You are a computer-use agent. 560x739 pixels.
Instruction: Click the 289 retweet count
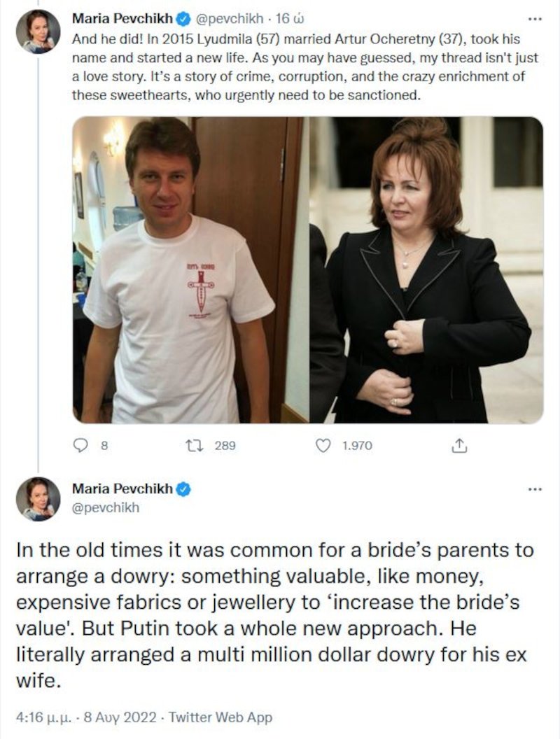(225, 445)
